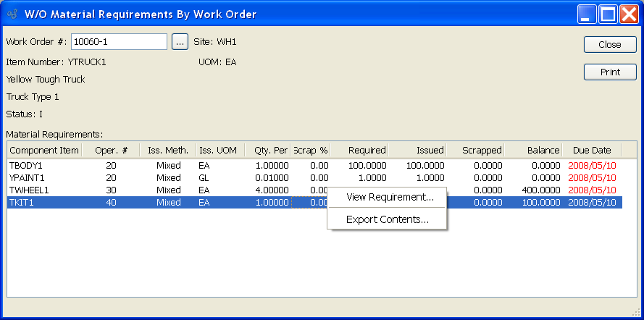Select the TBODY1 component row
The width and height of the screenshot is (644, 320).
pos(314,166)
